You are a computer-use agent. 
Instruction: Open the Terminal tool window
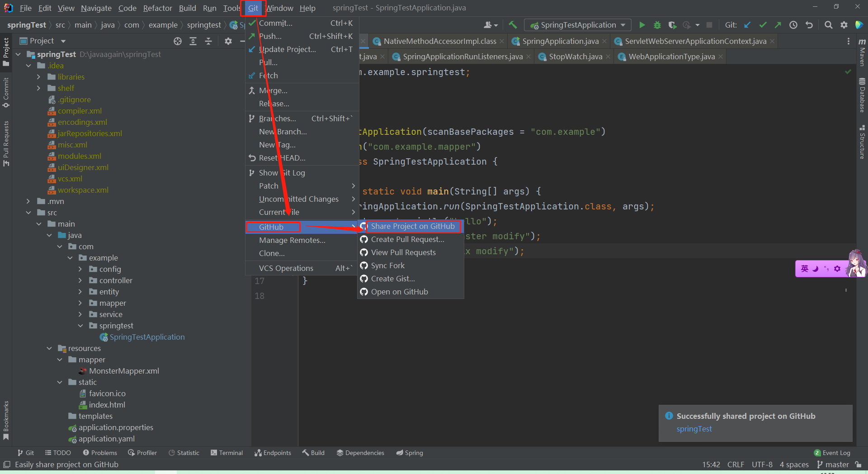[x=226, y=453]
